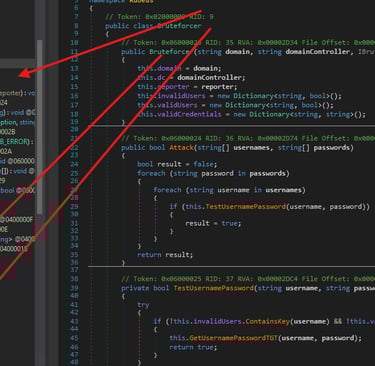Click the Token comment with RID: 35
Image resolution: width=375 pixels, height=366 pixels.
[248, 43]
